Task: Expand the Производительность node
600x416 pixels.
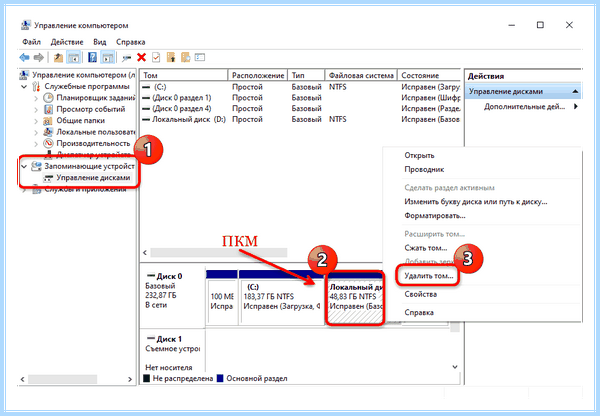Action: click(x=36, y=144)
